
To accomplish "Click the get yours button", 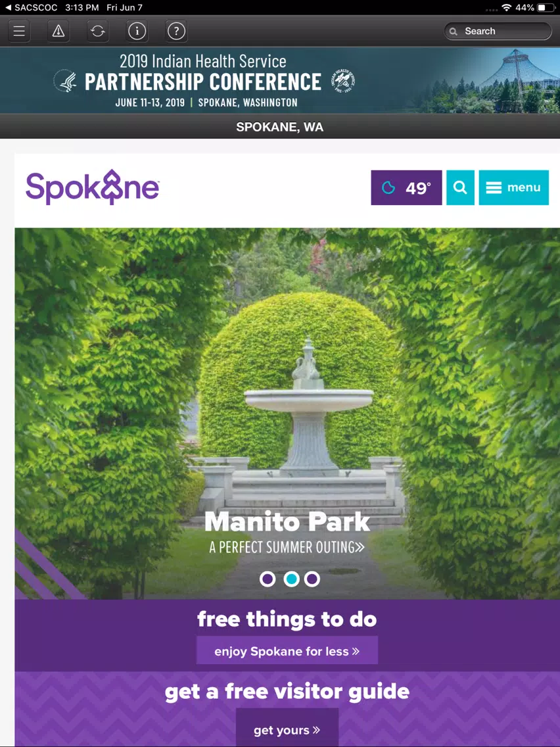I will click(287, 728).
